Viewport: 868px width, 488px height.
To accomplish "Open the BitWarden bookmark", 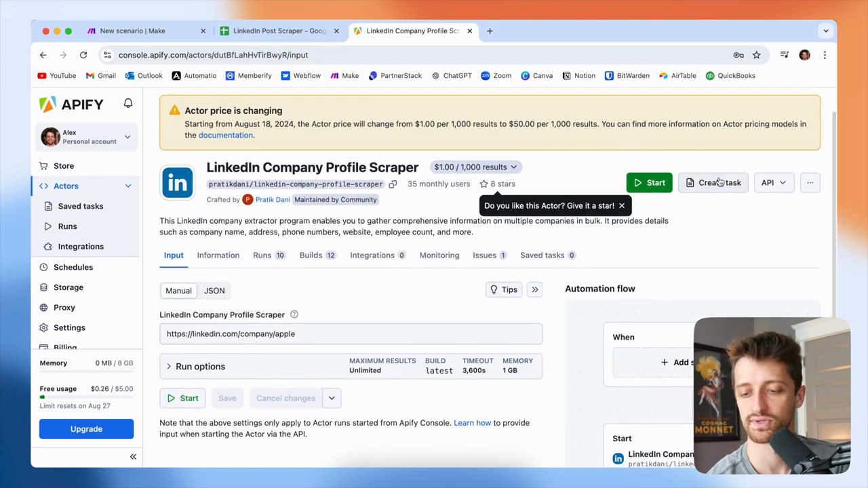I will [x=627, y=76].
